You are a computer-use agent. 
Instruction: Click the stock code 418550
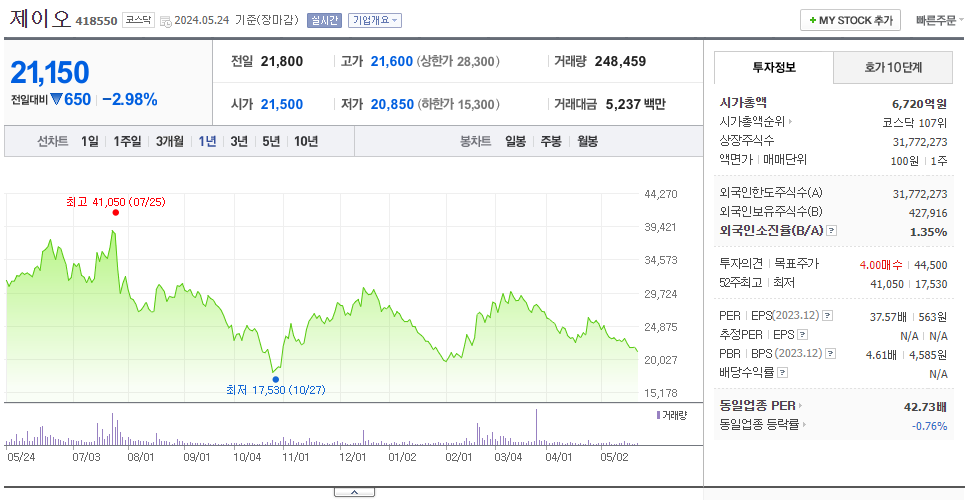click(x=96, y=22)
